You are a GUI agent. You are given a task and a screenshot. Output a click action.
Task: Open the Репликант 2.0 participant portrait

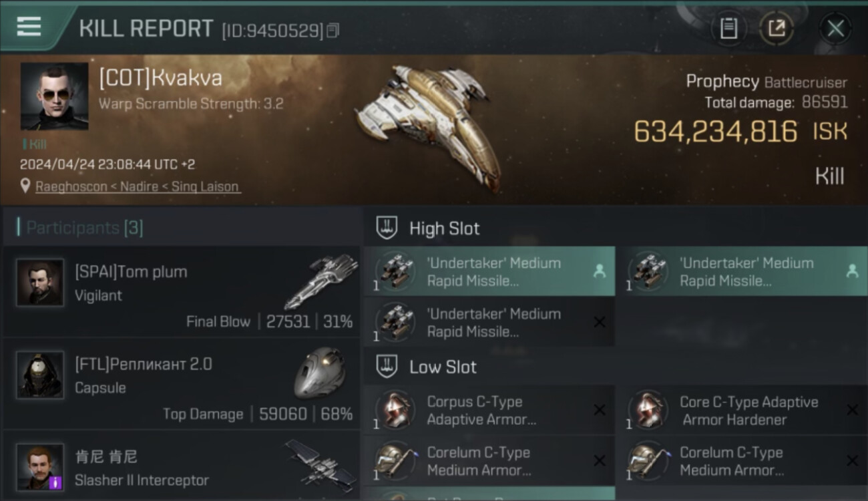click(x=40, y=375)
